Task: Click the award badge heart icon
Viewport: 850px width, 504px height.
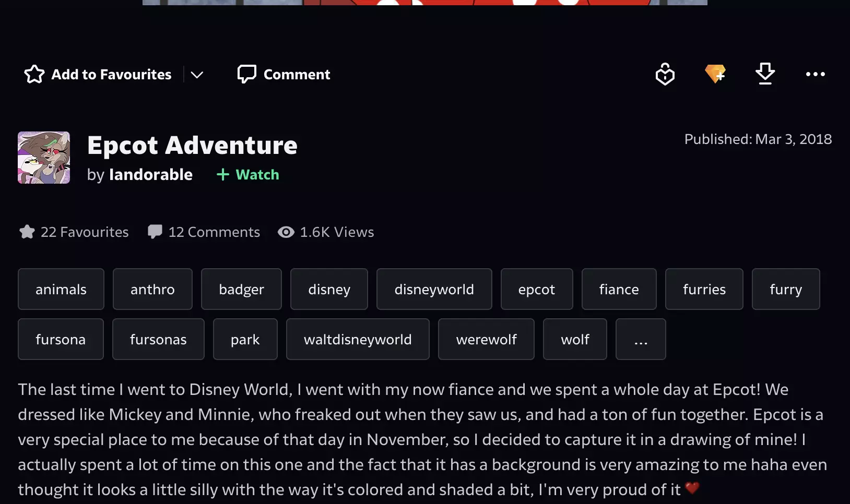Action: (x=665, y=74)
